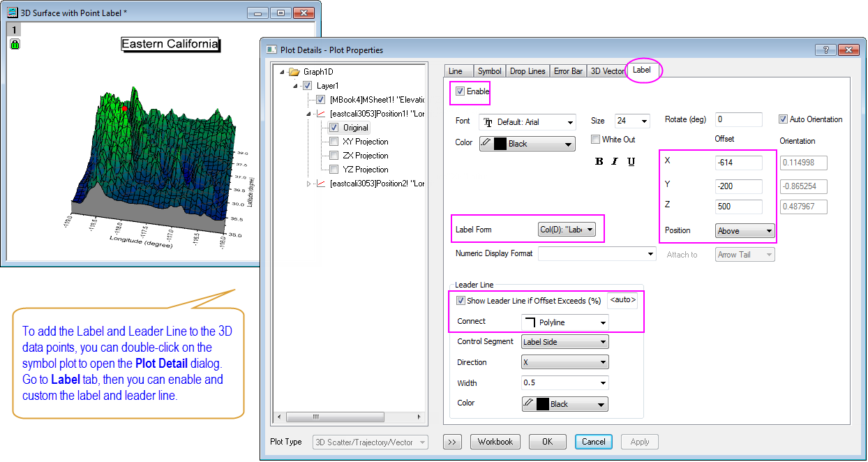Click the tree panel horizontal scrollbar

pos(349,417)
